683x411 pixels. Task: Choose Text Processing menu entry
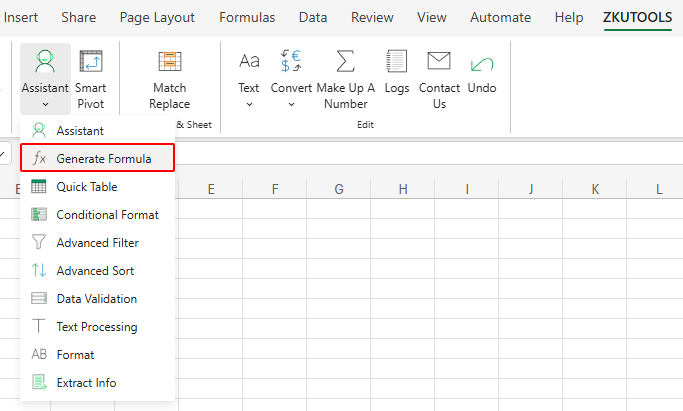point(98,326)
